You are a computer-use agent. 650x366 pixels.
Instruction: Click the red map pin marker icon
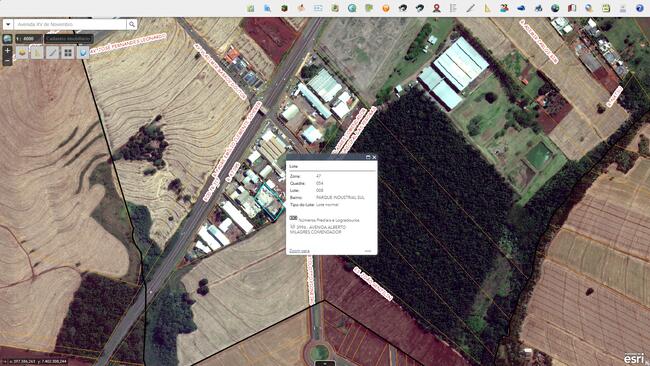point(436,8)
